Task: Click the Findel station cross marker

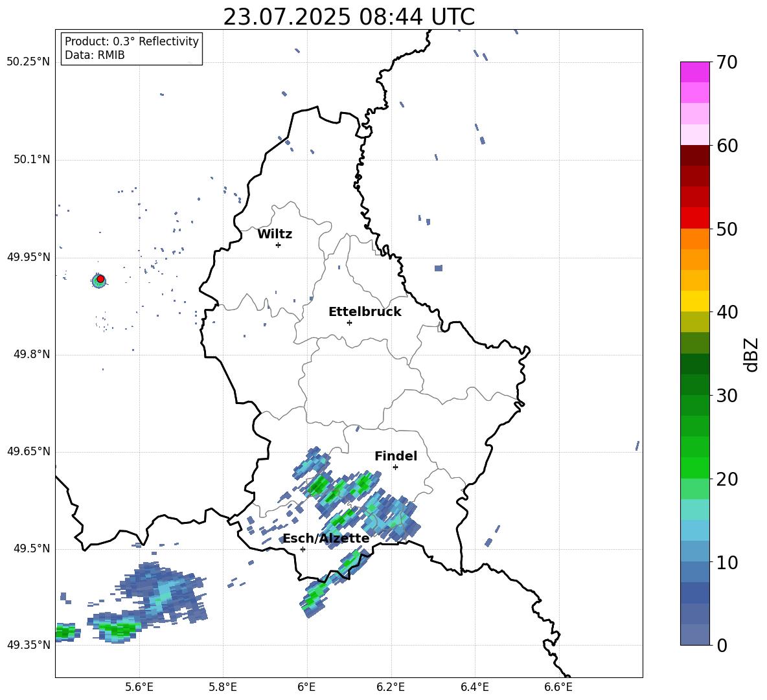Action: pyautogui.click(x=395, y=468)
